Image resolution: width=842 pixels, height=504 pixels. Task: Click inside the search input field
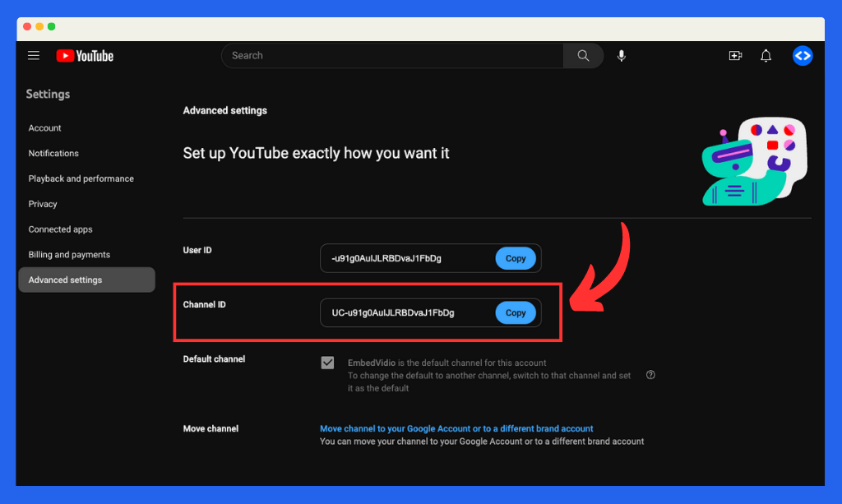tap(386, 55)
